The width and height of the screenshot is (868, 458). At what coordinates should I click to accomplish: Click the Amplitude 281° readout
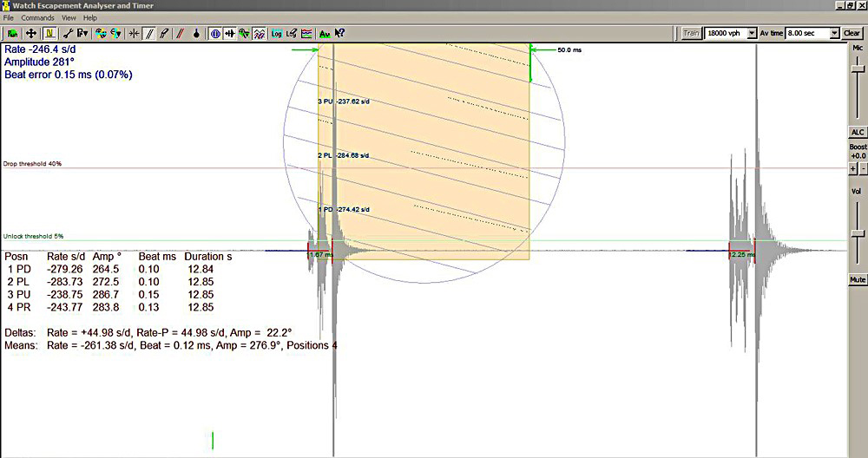[x=39, y=62]
